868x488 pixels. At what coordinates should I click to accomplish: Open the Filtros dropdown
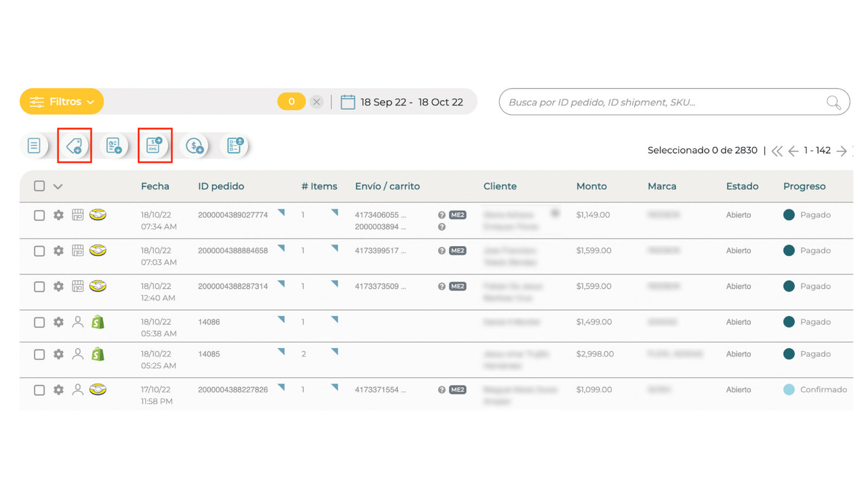61,101
